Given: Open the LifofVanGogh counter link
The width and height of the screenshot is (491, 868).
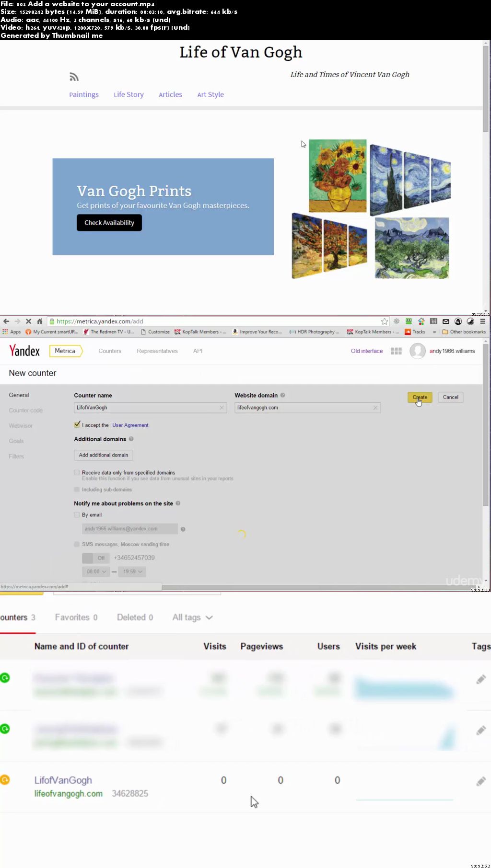Looking at the screenshot, I should (x=63, y=780).
